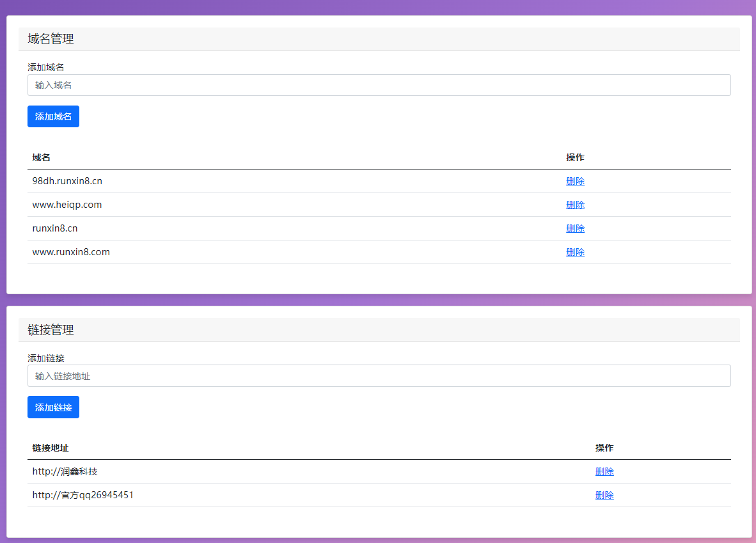Click the http://官方qq26945451 address text
Screen dimensions: 756x543
pyautogui.click(x=83, y=495)
